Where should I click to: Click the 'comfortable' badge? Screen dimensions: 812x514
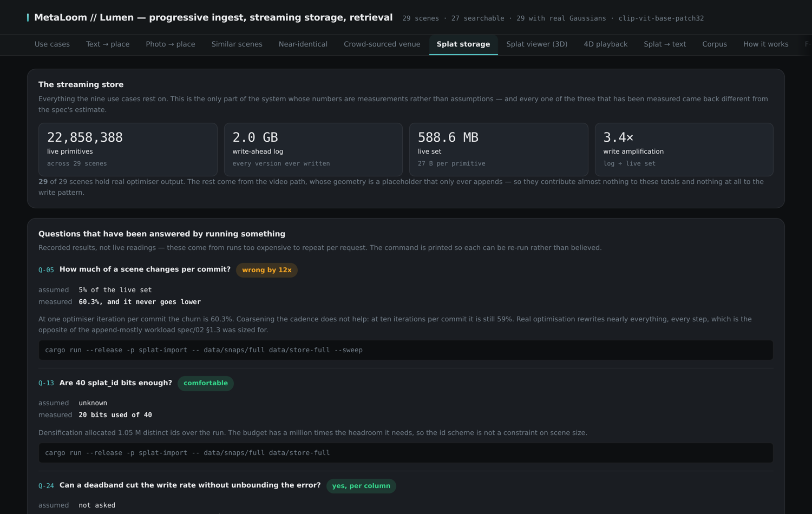[x=206, y=383]
